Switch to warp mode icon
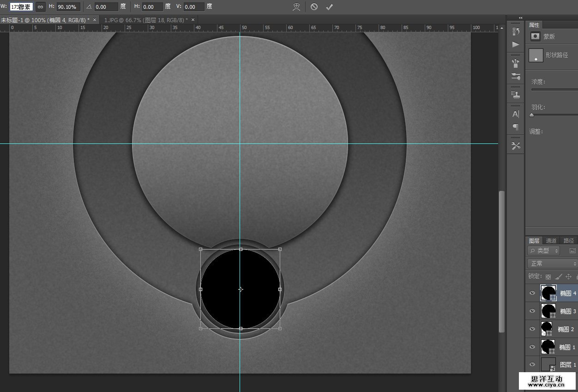This screenshot has height=392, width=578. click(297, 7)
